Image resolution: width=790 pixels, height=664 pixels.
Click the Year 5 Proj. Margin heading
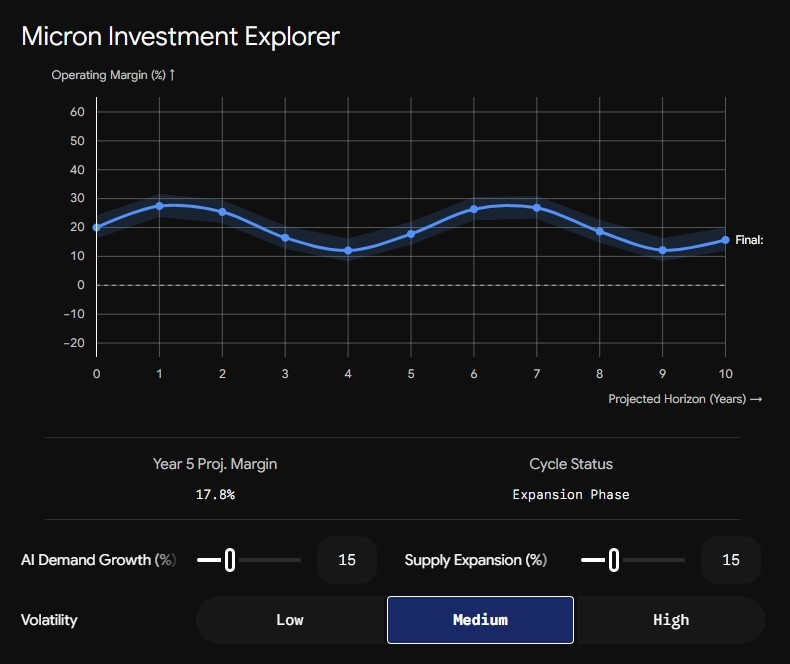click(x=215, y=464)
